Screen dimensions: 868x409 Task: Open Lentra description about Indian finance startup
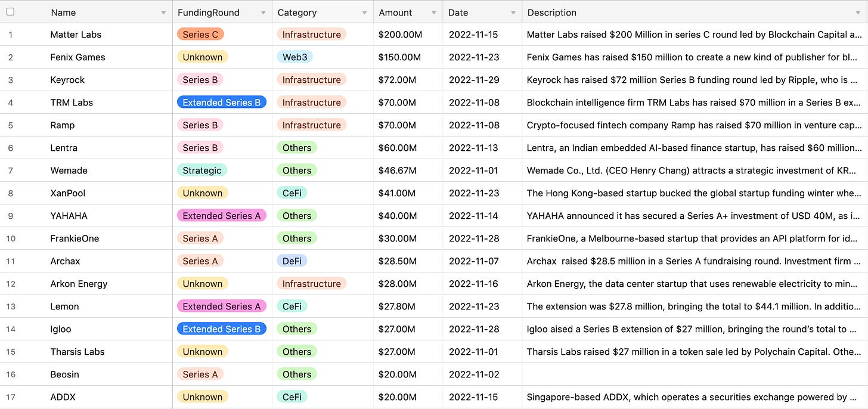tap(695, 148)
